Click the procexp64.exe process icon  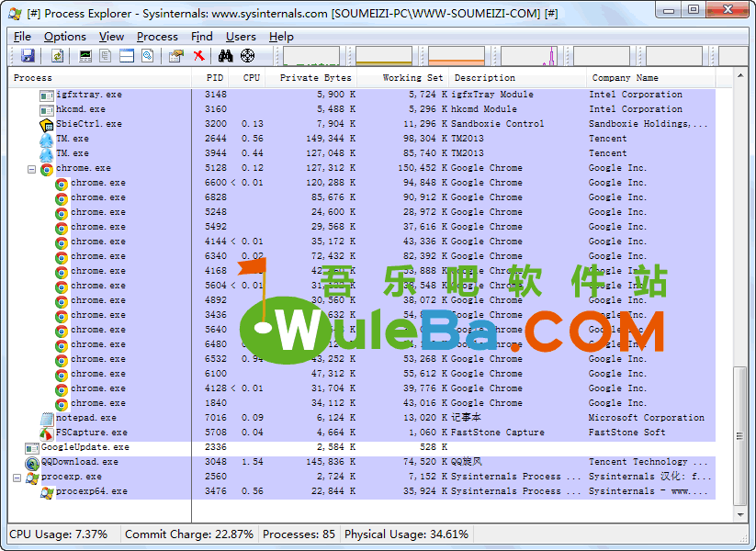click(x=47, y=492)
